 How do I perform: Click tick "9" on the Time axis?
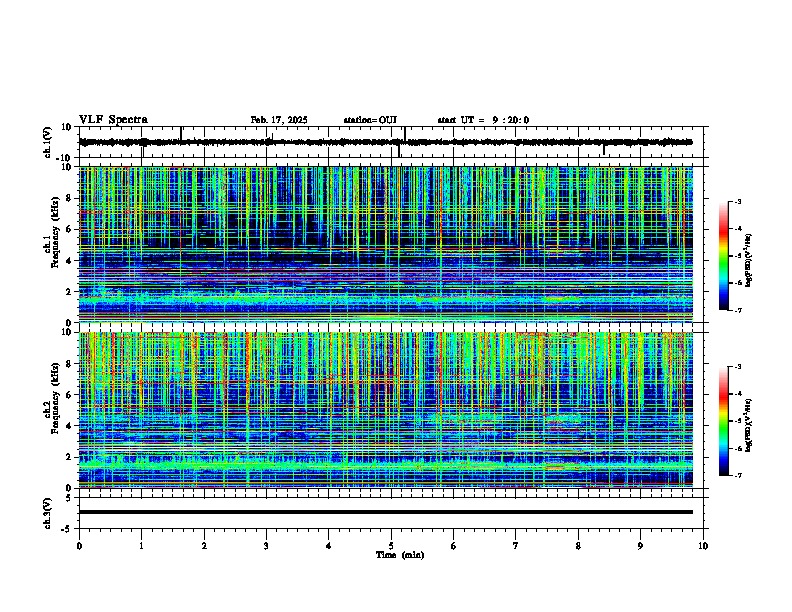pyautogui.click(x=640, y=546)
